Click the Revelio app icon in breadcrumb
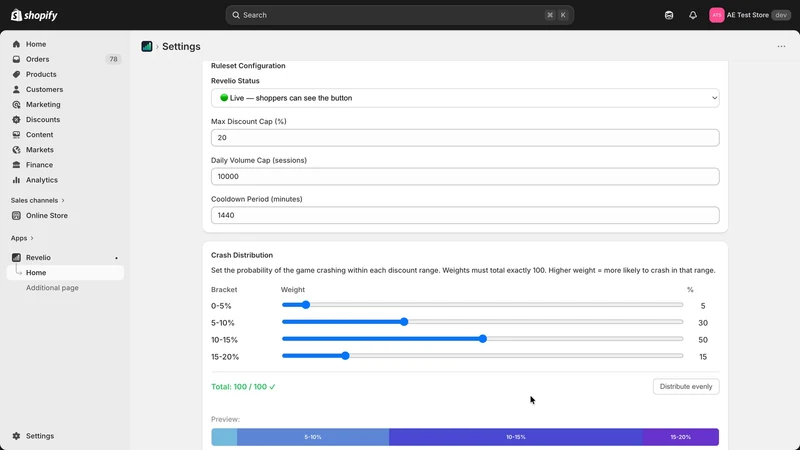The image size is (800, 450). [x=147, y=46]
